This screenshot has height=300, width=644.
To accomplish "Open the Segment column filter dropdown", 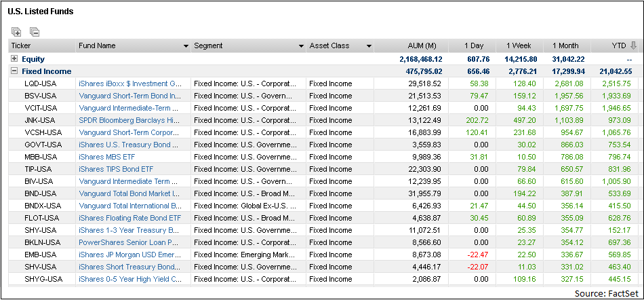I will click(x=302, y=46).
